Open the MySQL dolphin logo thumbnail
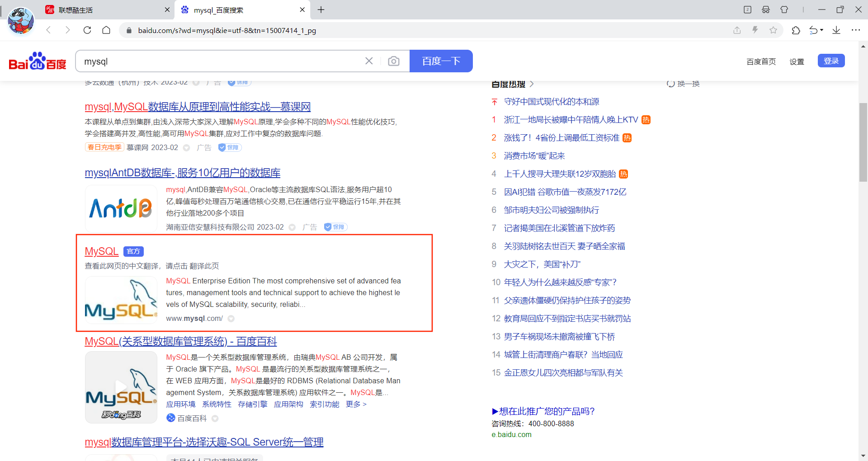868x461 pixels. pos(121,300)
